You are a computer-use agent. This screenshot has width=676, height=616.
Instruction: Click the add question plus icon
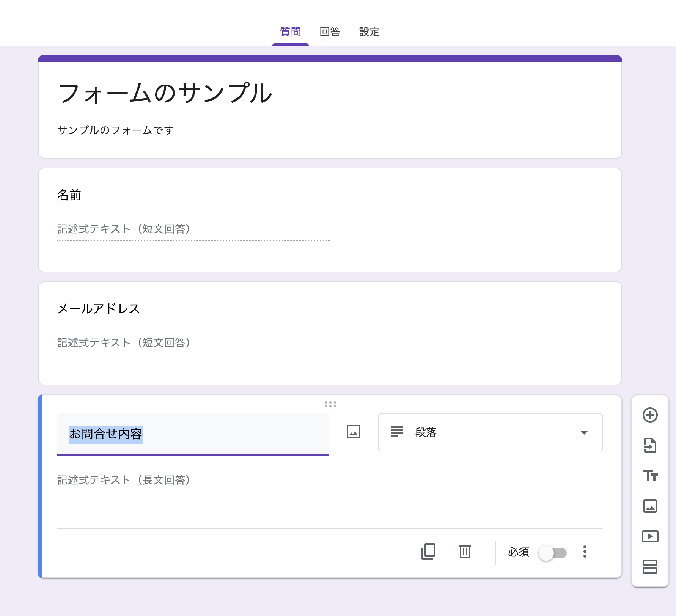click(x=650, y=415)
